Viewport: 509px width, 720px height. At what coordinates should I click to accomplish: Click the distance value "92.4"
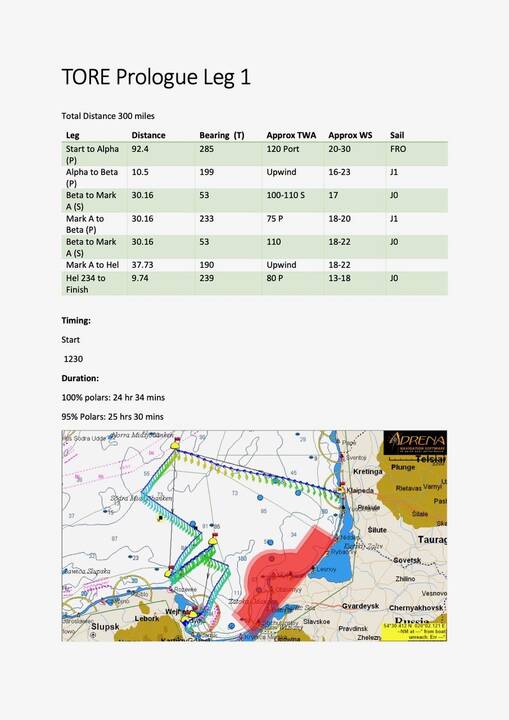coord(140,149)
